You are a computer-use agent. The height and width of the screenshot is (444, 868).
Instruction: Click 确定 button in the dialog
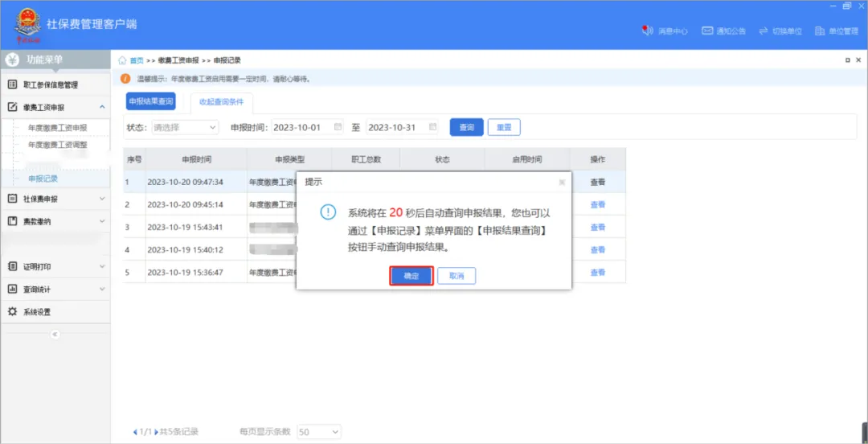[411, 276]
